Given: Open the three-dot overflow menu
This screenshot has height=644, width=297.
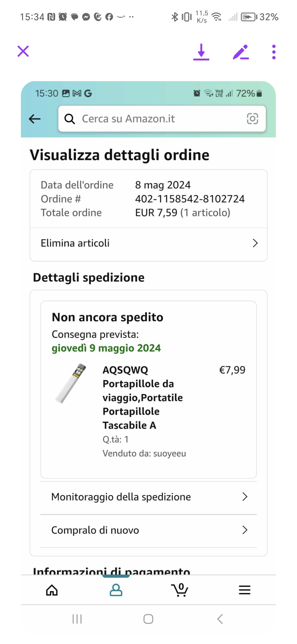Looking at the screenshot, I should point(274,52).
